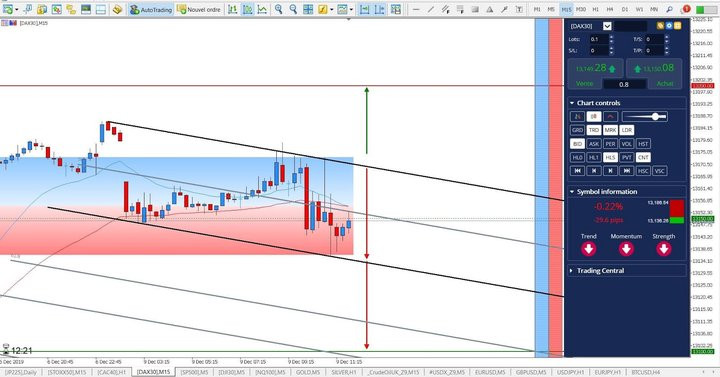This screenshot has height=377, width=720.
Task: Select the text label tool
Action: pos(519,9)
